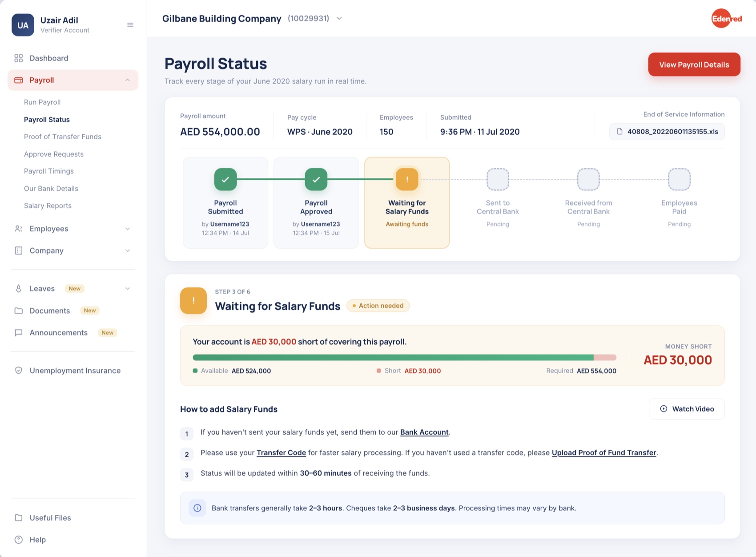Open Salary Reports submenu item
756x557 pixels.
(48, 206)
